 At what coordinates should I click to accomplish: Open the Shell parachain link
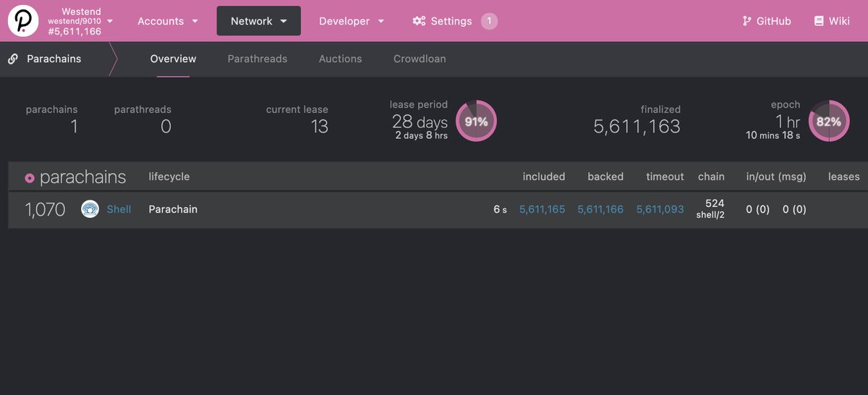pyautogui.click(x=119, y=209)
